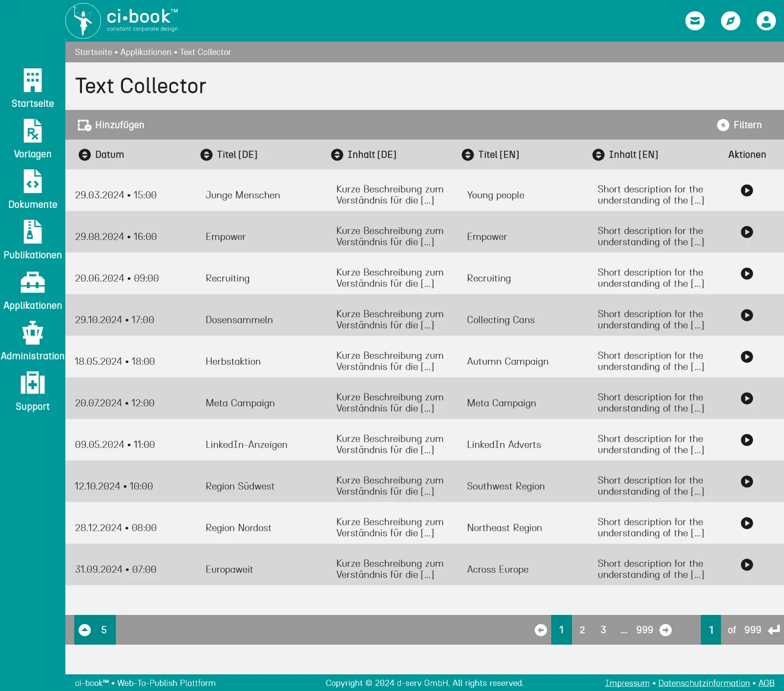This screenshot has height=691, width=784.
Task: Open Support in sidebar
Action: [33, 391]
